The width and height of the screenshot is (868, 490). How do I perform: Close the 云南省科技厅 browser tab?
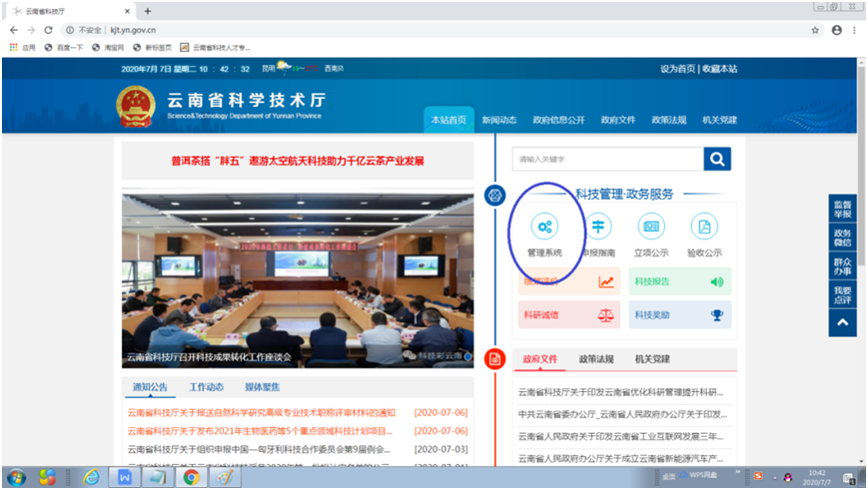pyautogui.click(x=127, y=11)
